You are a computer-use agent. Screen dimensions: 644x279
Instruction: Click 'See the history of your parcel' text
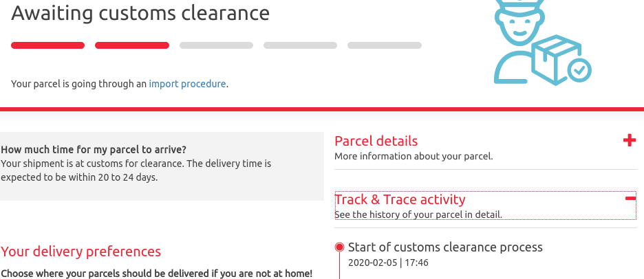point(418,214)
